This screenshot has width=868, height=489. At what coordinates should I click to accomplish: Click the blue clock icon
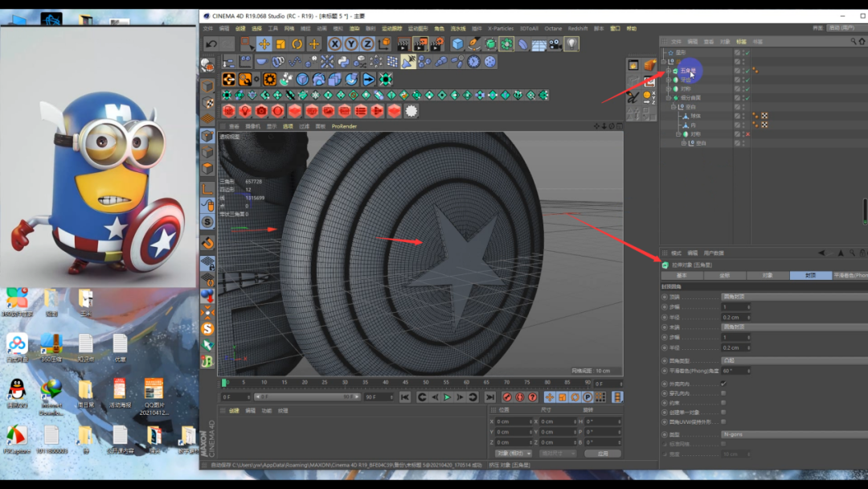pos(473,61)
